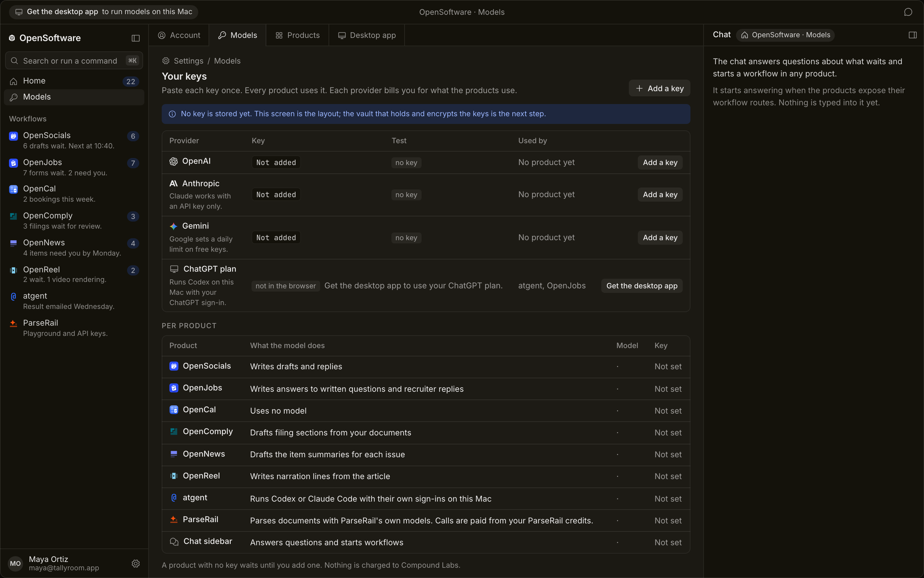This screenshot has height=578, width=924.
Task: Click the OpenJobs icon in Workflows sidebar
Action: pos(14,163)
